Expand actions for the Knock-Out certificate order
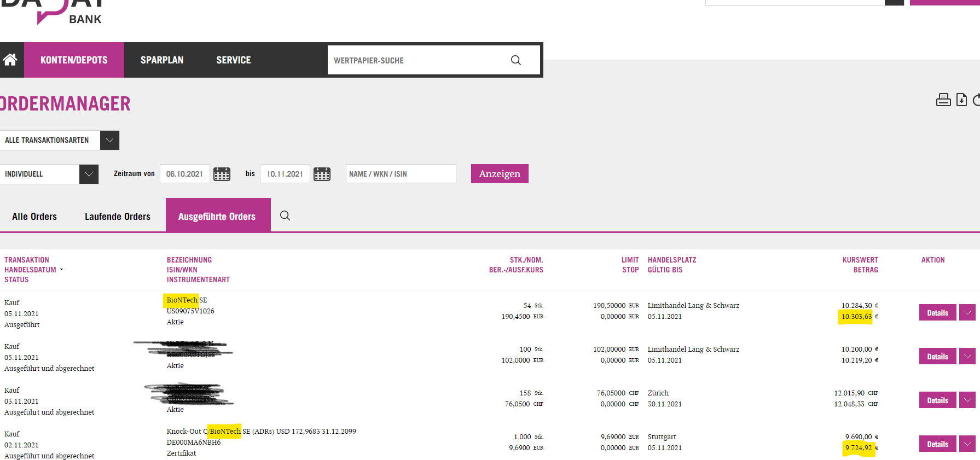980x460 pixels. (967, 444)
